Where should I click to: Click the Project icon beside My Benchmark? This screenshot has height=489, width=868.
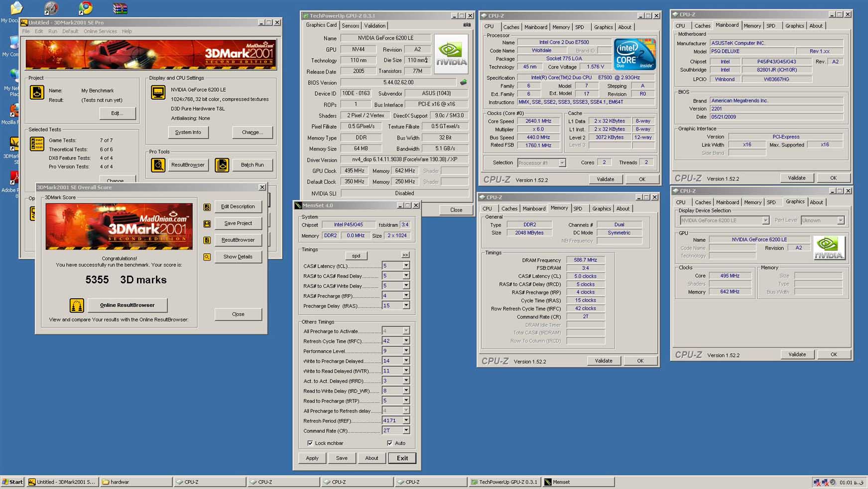[x=37, y=92]
